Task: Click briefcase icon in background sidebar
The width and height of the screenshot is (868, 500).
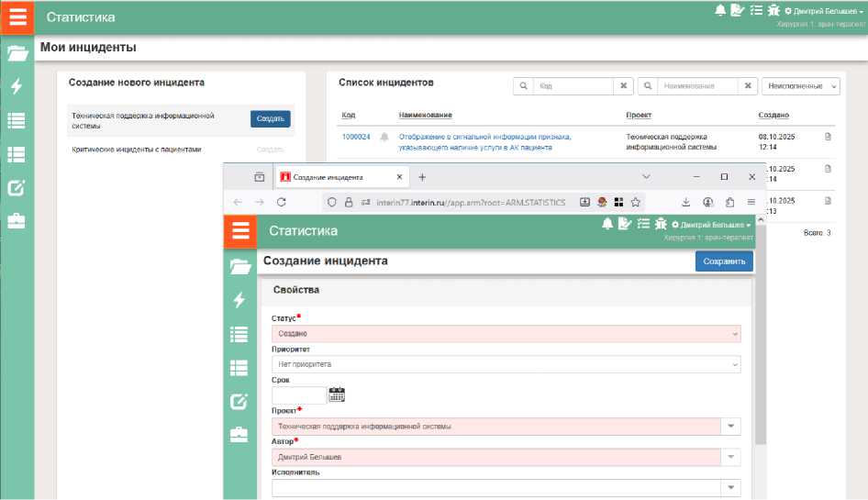Action: click(17, 221)
